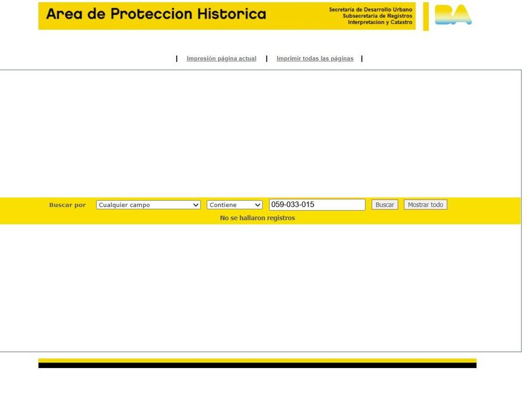Open the 'Impresión página actual' link
This screenshot has height=399, width=532.
221,59
